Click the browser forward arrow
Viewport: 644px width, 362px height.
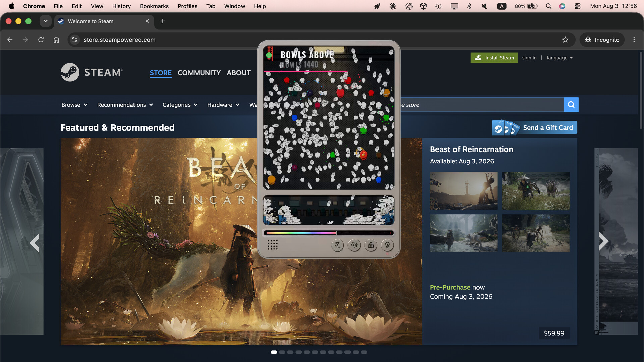[x=25, y=40]
